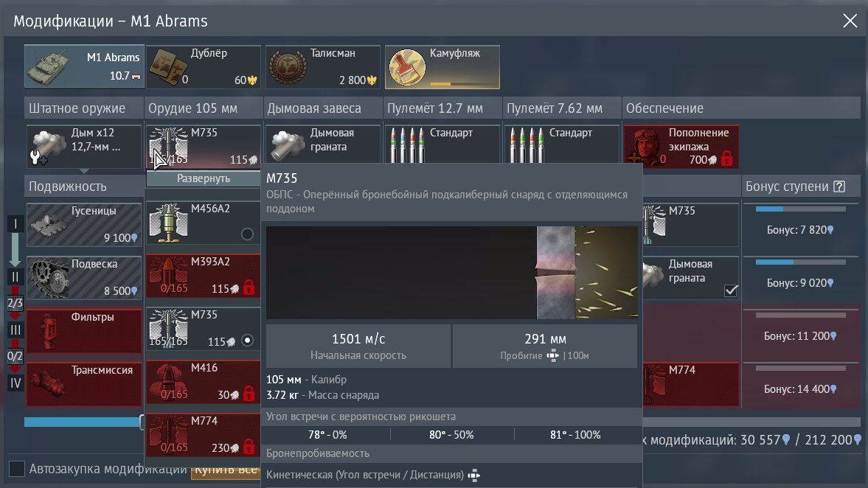This screenshot has height=488, width=868.
Task: Toggle the selected M735 radio button
Action: pos(248,341)
